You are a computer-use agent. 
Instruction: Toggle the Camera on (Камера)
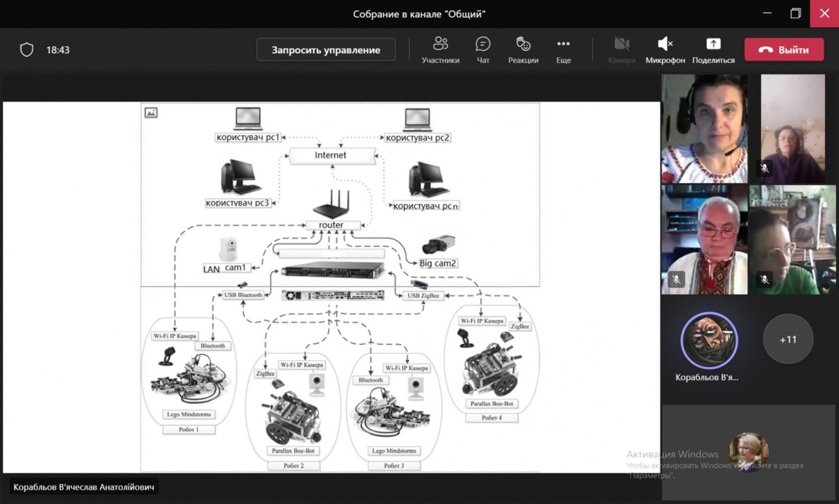pos(621,49)
